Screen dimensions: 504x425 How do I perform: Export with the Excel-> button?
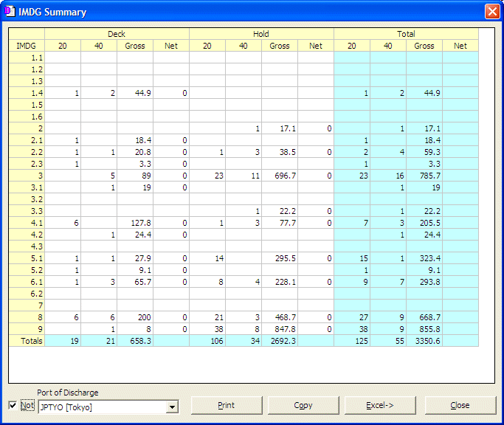(380, 405)
